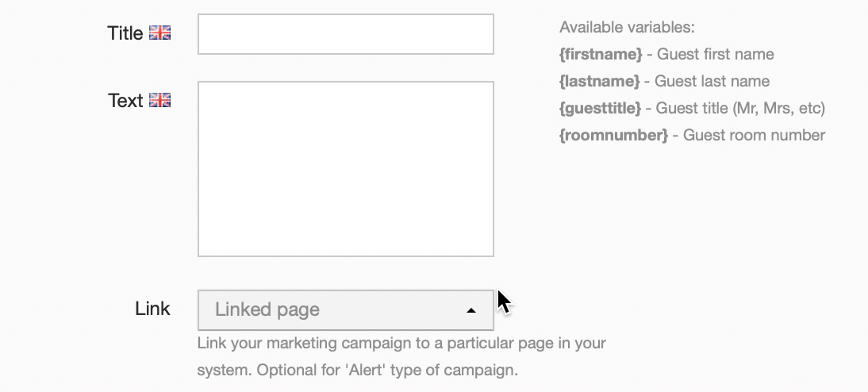Click the {guesttitle} variable
The image size is (868, 392).
click(x=600, y=108)
